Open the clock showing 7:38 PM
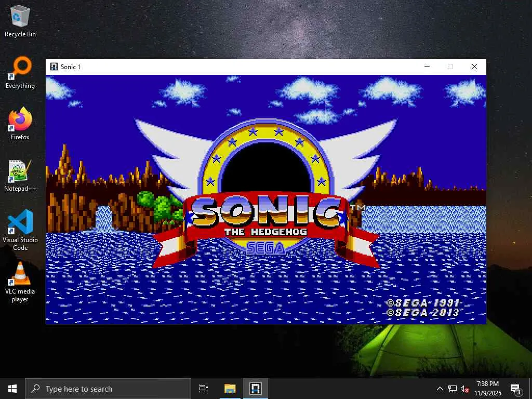Image resolution: width=532 pixels, height=399 pixels. (487, 389)
